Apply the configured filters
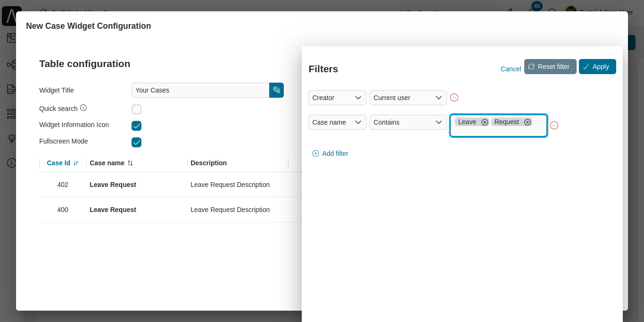The height and width of the screenshot is (322, 644). pyautogui.click(x=597, y=67)
